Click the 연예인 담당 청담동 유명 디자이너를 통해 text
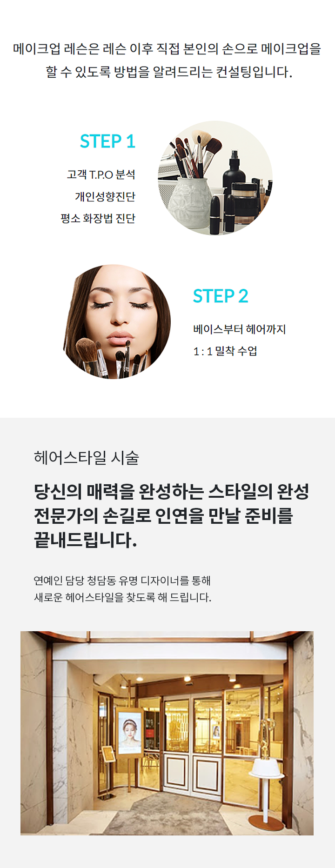 point(122,581)
